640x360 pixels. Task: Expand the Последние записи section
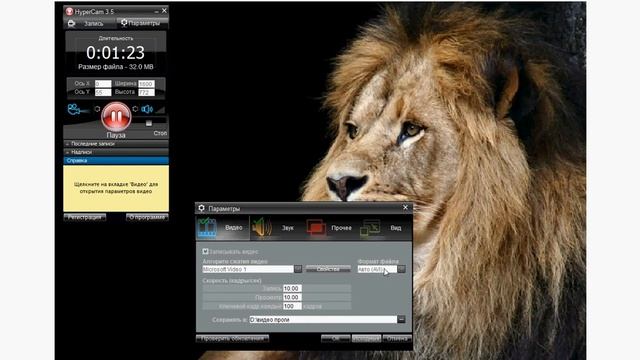116,144
